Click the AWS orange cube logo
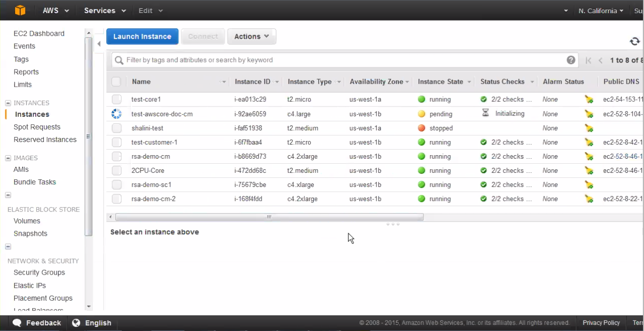This screenshot has width=644, height=331. click(x=20, y=11)
